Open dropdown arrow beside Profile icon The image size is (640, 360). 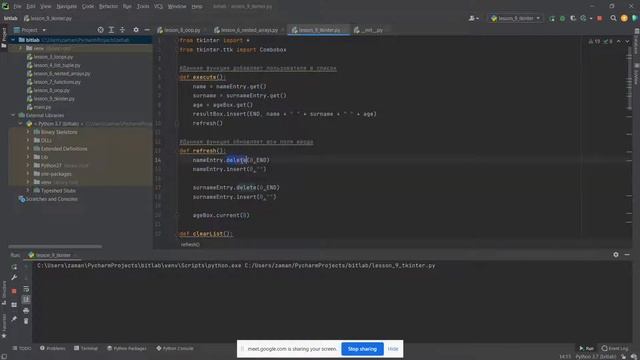click(591, 18)
